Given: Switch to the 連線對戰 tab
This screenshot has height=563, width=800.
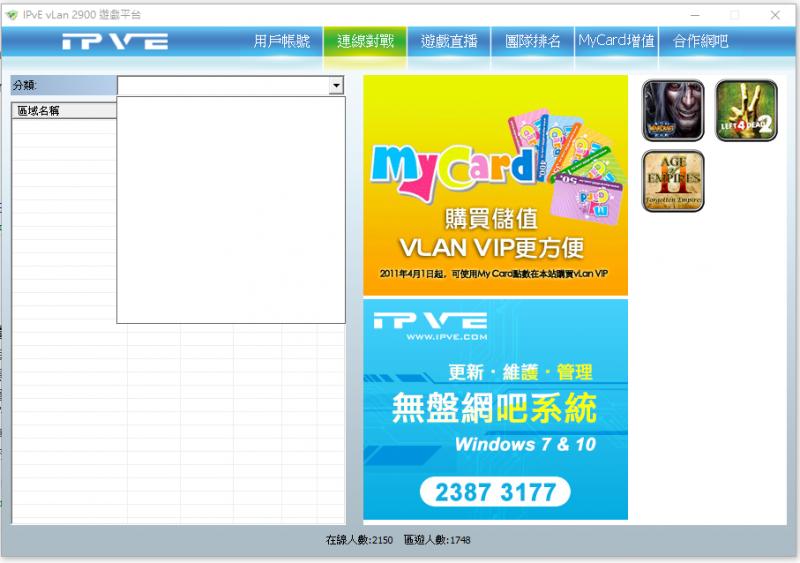Looking at the screenshot, I should [x=365, y=41].
